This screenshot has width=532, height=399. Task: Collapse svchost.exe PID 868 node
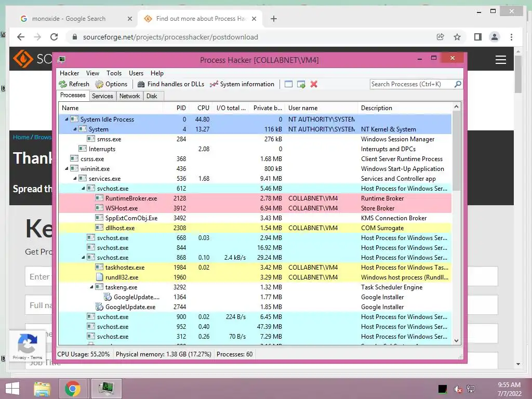83,258
